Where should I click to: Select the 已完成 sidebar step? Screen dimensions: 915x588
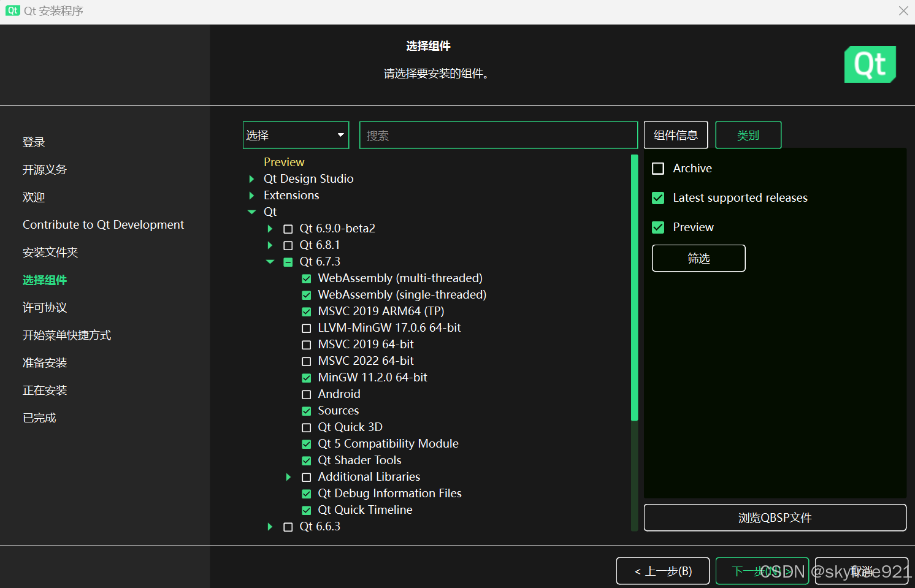tap(39, 418)
